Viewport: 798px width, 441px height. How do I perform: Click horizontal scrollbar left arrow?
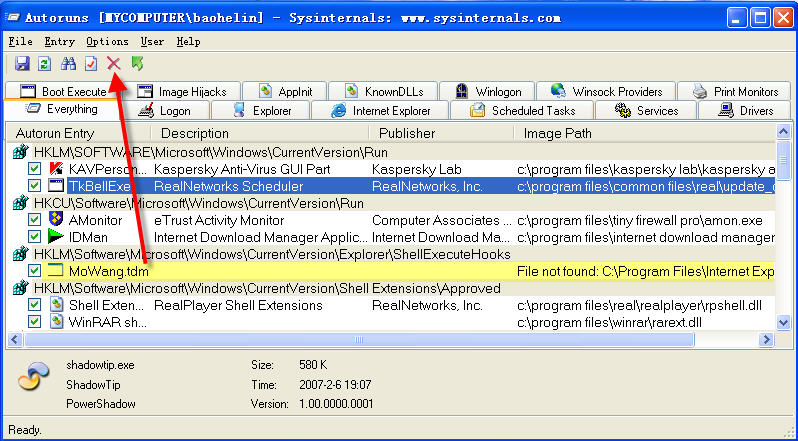click(15, 339)
